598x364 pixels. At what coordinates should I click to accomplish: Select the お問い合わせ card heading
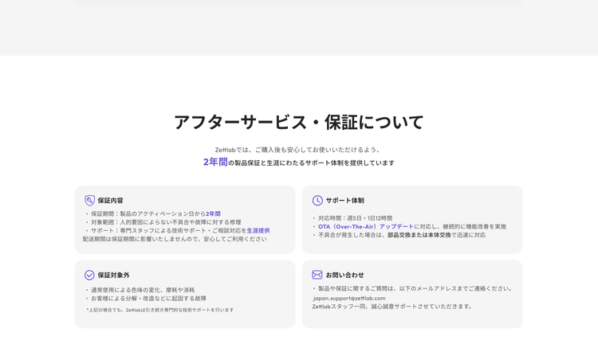pyautogui.click(x=344, y=275)
